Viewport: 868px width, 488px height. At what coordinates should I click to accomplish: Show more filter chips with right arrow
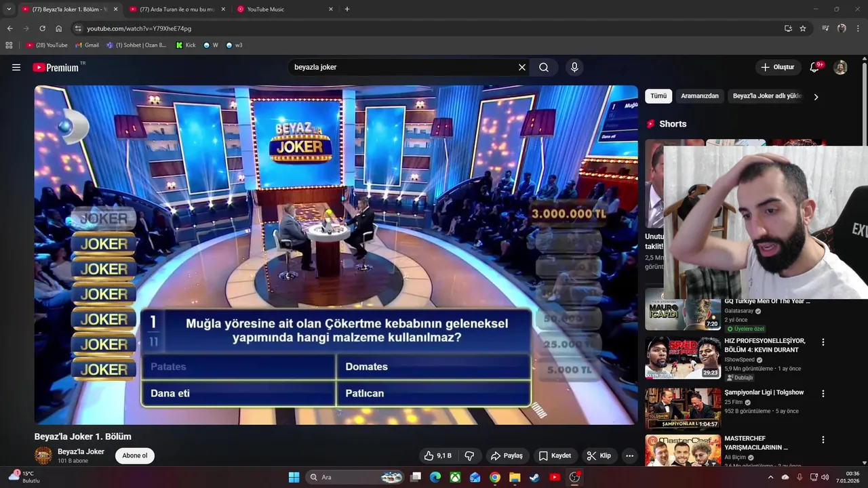[x=816, y=97]
